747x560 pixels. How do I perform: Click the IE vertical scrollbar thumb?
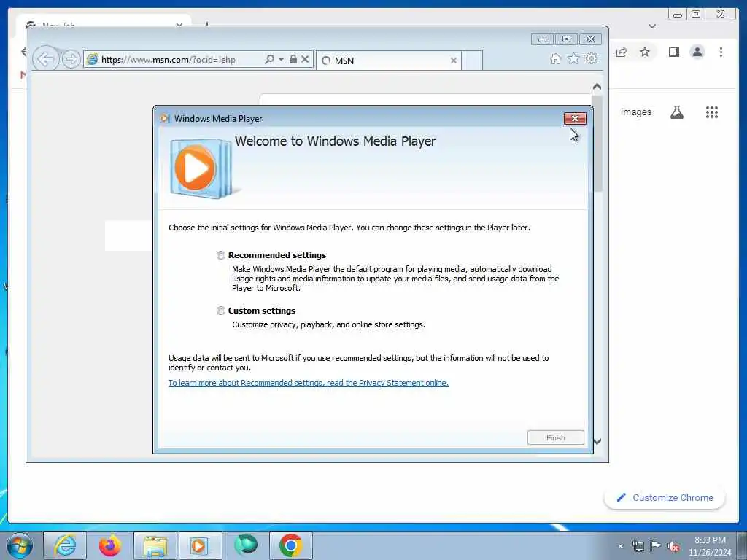click(x=598, y=143)
